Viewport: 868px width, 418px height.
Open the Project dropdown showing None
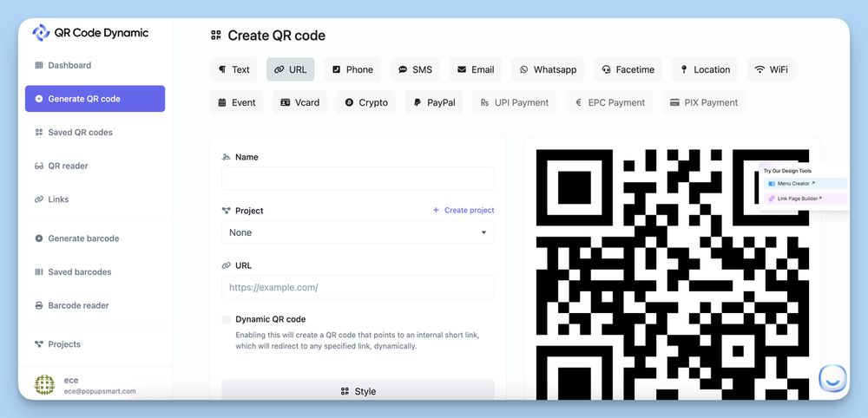358,232
